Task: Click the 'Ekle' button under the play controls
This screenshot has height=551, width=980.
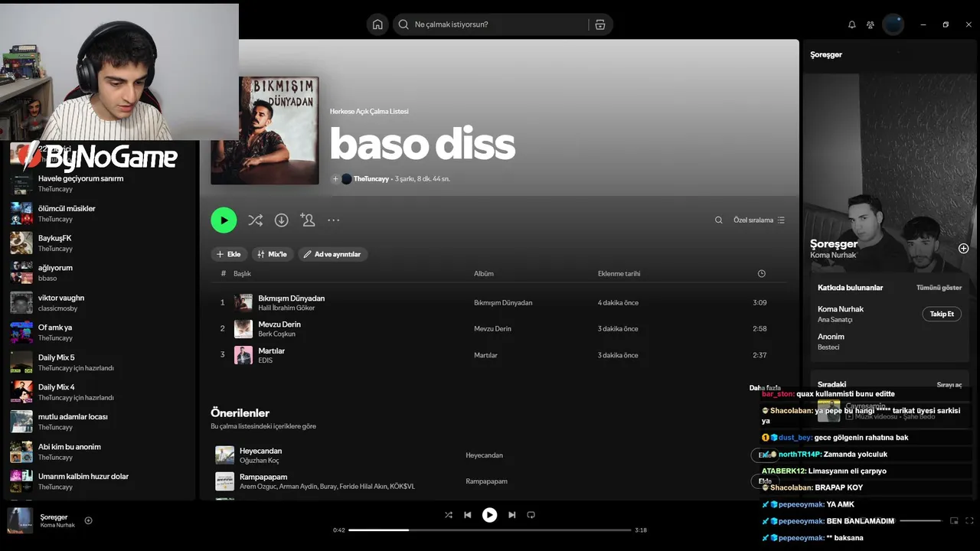Action: pos(229,254)
